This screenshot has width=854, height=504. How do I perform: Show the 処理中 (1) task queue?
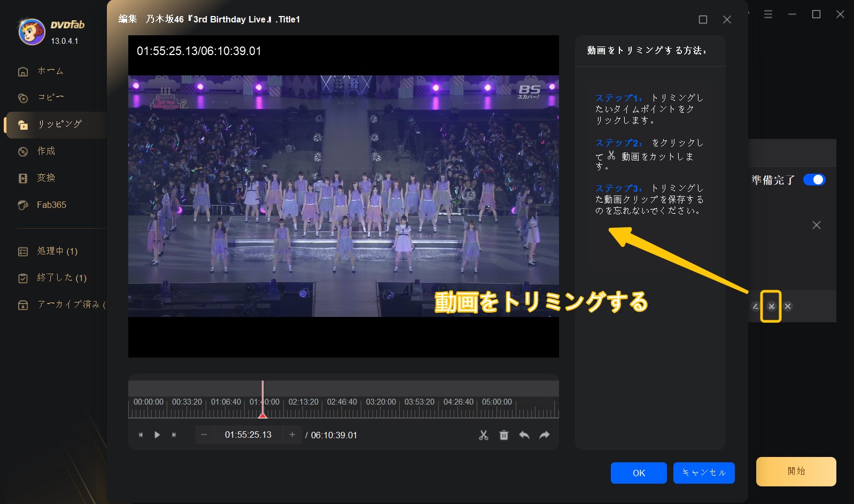[57, 251]
